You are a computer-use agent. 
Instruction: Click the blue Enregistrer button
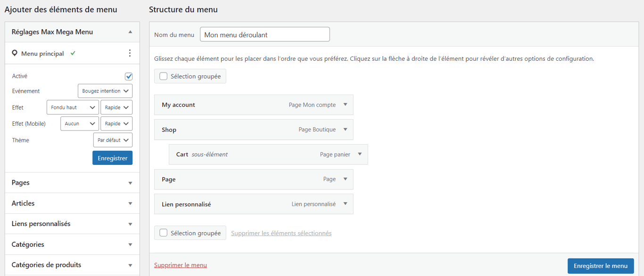point(112,157)
